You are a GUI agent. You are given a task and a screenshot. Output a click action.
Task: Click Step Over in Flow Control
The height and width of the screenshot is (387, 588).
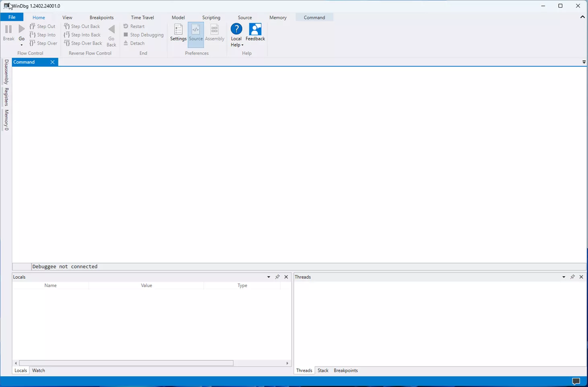coord(43,43)
